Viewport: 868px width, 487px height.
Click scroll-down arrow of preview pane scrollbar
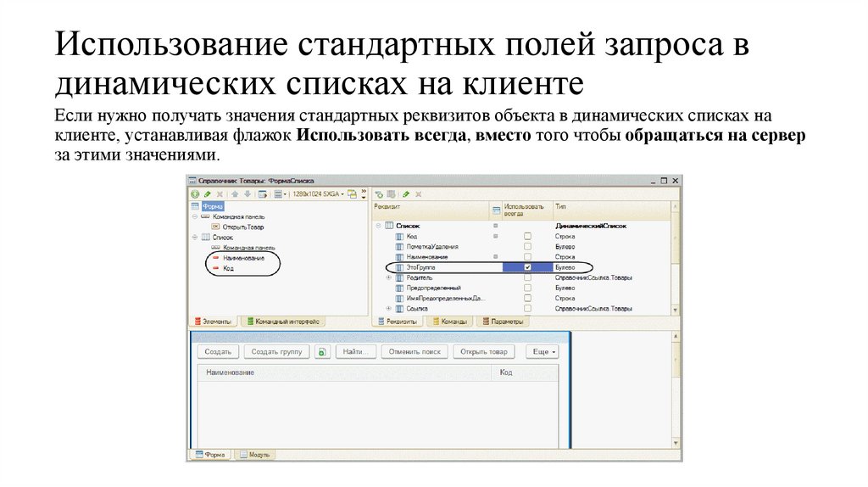[676, 443]
